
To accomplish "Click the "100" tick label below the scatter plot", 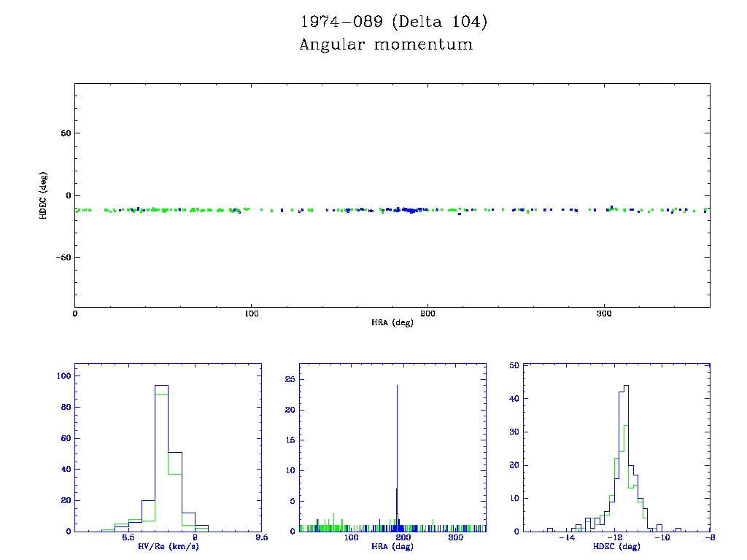I will [251, 313].
